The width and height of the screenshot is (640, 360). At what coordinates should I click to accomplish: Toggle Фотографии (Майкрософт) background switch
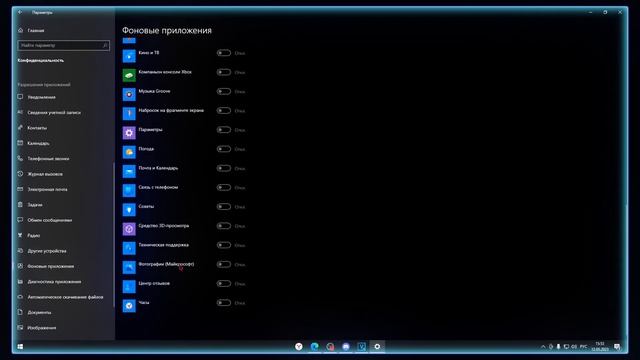(x=224, y=264)
